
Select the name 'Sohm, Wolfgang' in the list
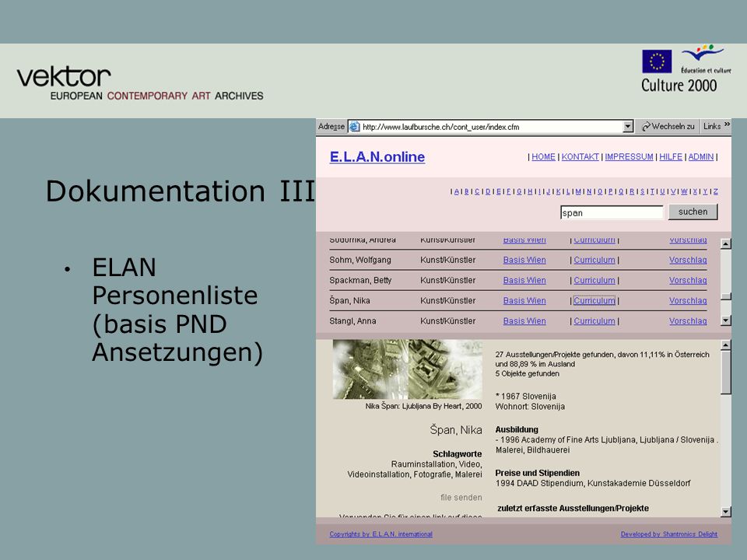pos(360,260)
